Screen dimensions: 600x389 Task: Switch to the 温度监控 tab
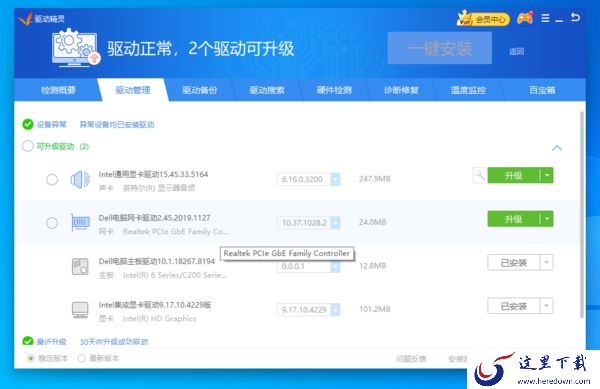468,90
